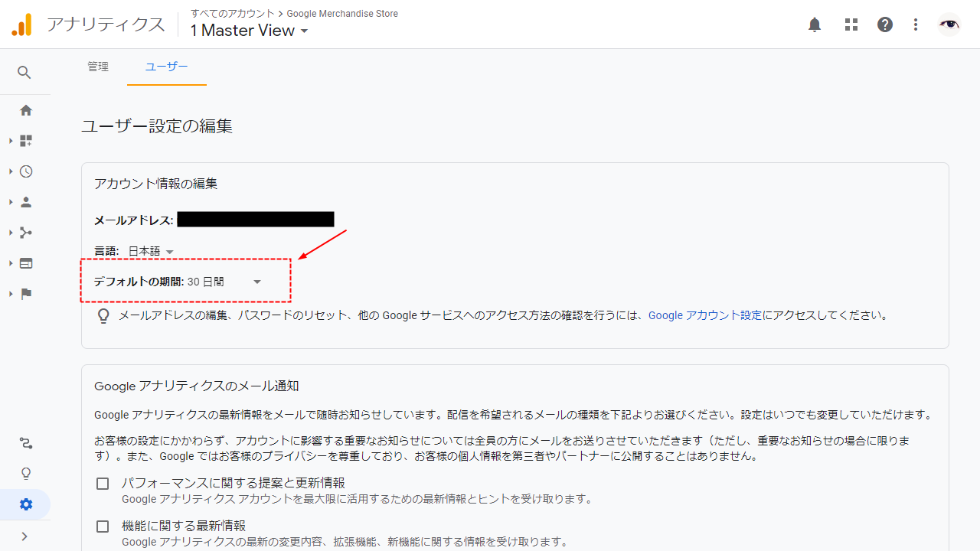
Task: Open the help question mark icon
Action: coord(885,24)
